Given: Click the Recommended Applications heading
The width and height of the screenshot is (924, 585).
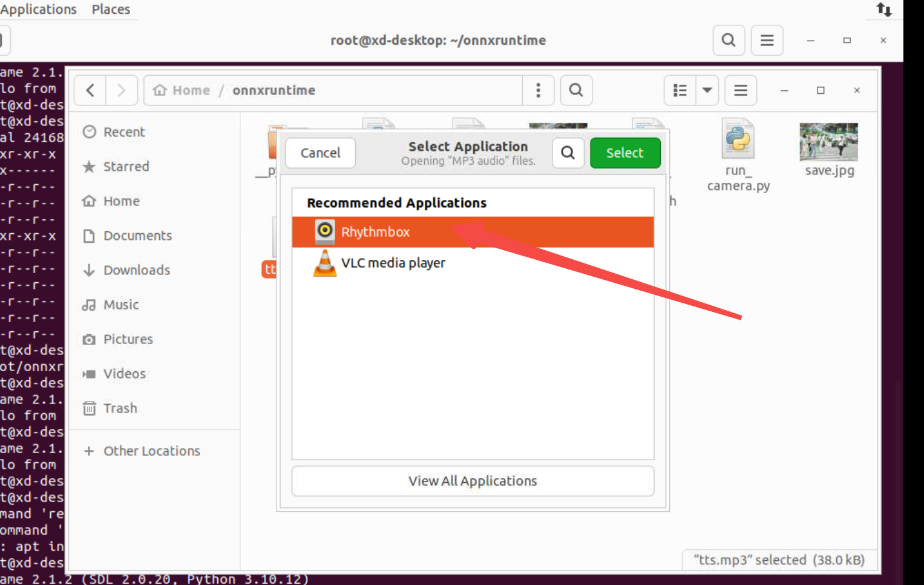Looking at the screenshot, I should click(396, 203).
